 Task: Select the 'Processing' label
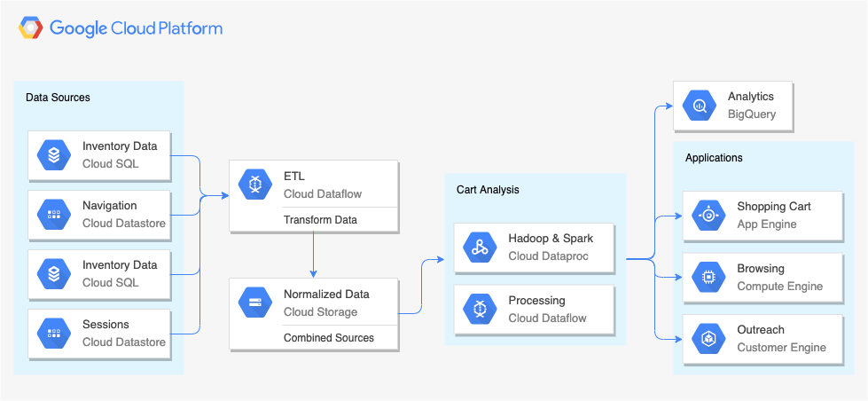[x=537, y=301]
